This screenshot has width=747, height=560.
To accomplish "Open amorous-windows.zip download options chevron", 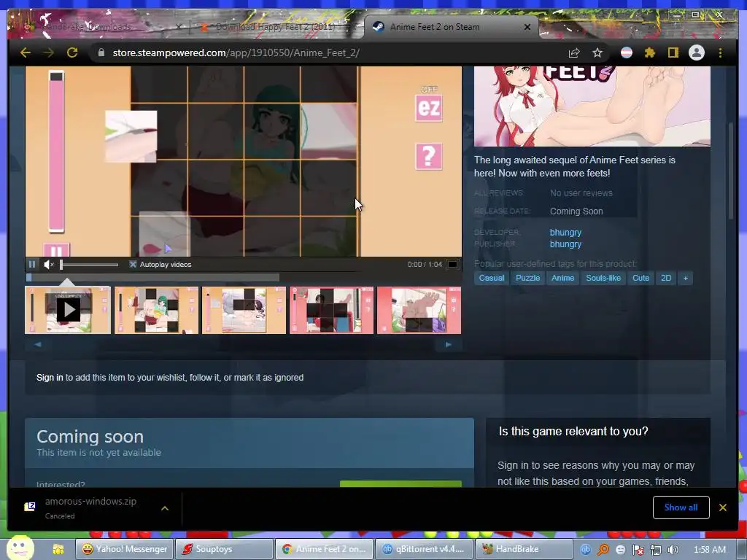I will (165, 508).
